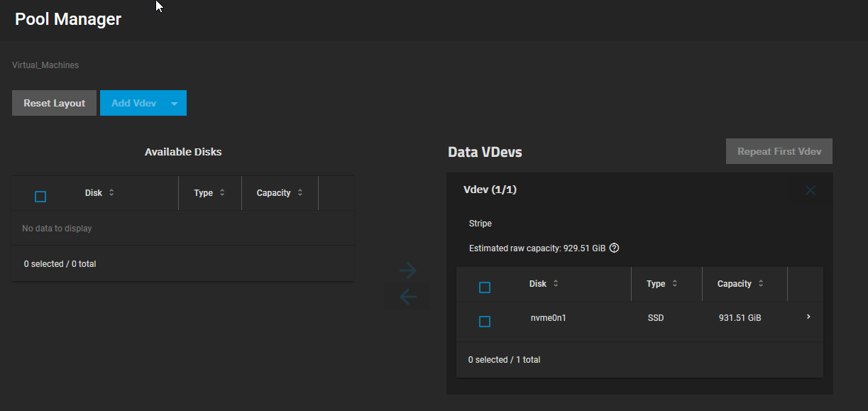Click the Repeat First Vdev button

point(779,151)
